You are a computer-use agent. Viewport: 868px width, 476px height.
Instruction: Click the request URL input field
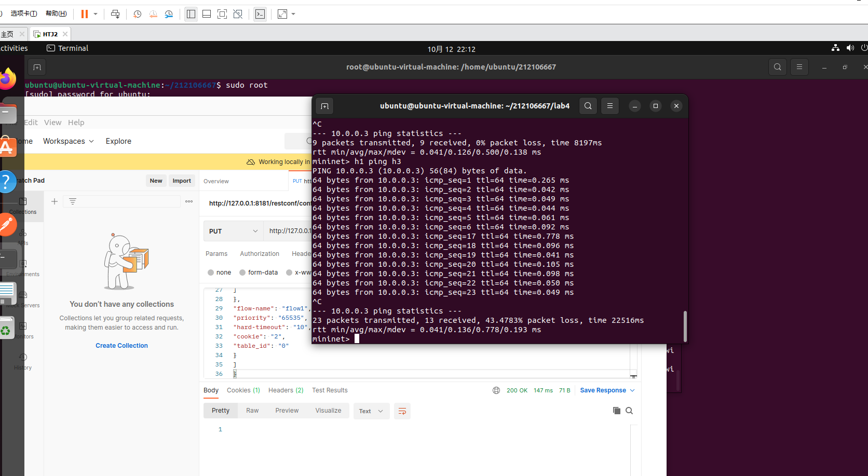coord(290,231)
